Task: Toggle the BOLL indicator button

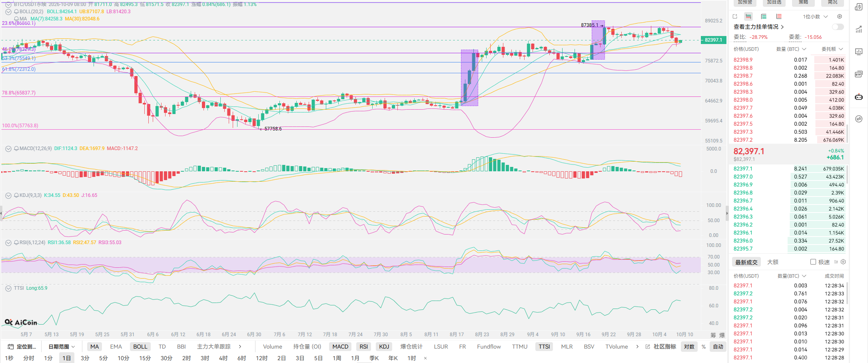Action: coord(140,347)
